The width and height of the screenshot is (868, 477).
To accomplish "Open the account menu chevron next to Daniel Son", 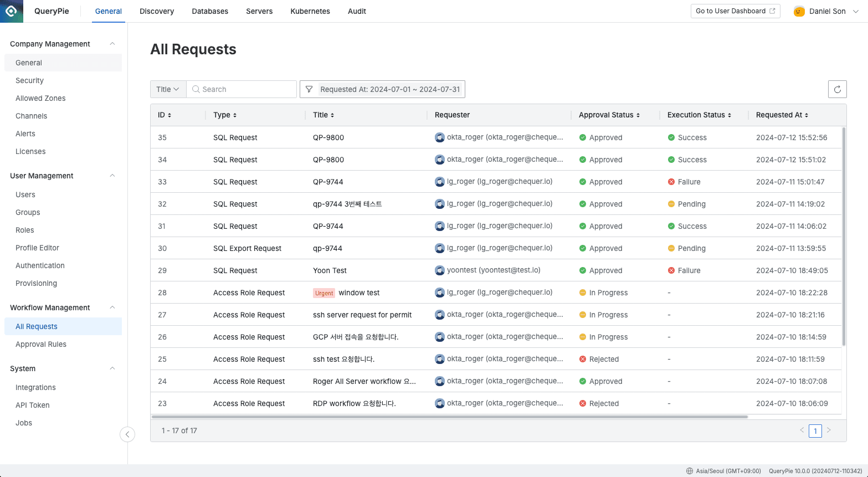I will (x=855, y=11).
